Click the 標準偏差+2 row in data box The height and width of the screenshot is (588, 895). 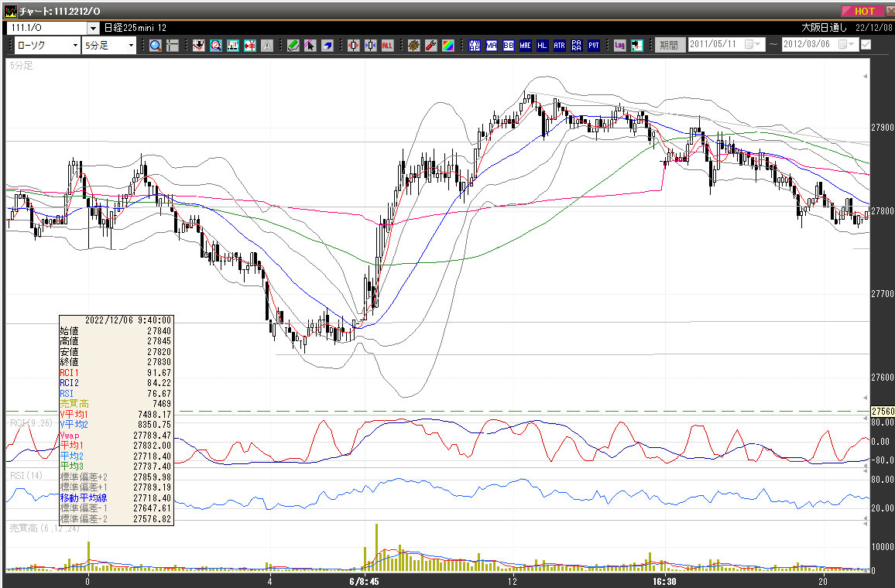pyautogui.click(x=116, y=477)
